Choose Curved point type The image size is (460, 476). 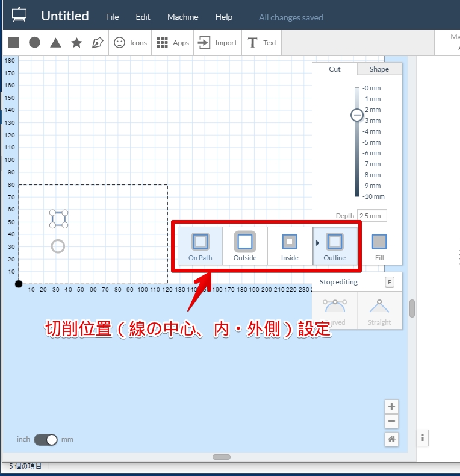pos(335,310)
